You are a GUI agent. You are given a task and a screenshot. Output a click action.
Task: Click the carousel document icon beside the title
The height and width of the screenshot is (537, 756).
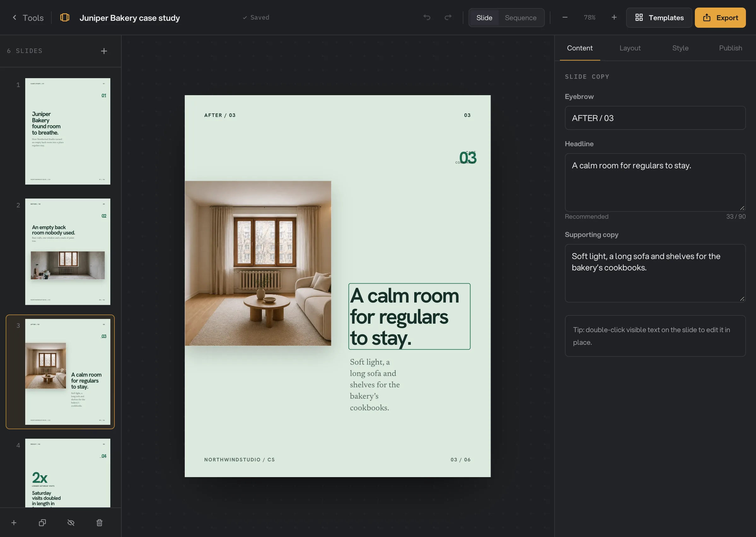(x=65, y=18)
